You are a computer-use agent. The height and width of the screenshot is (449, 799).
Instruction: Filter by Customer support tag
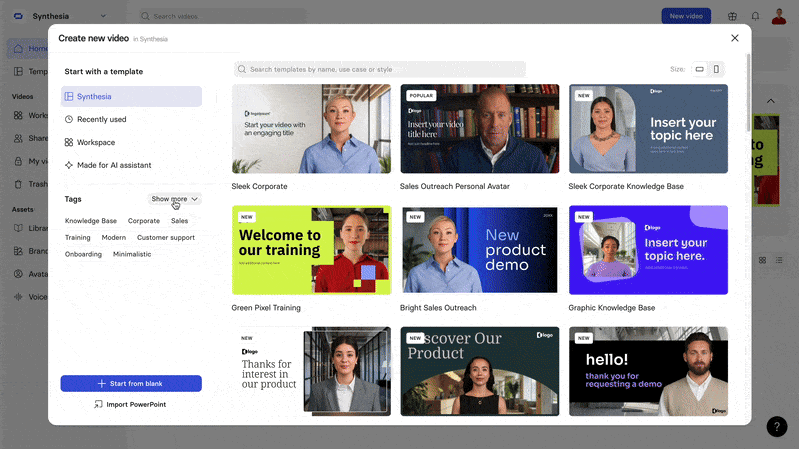click(166, 237)
